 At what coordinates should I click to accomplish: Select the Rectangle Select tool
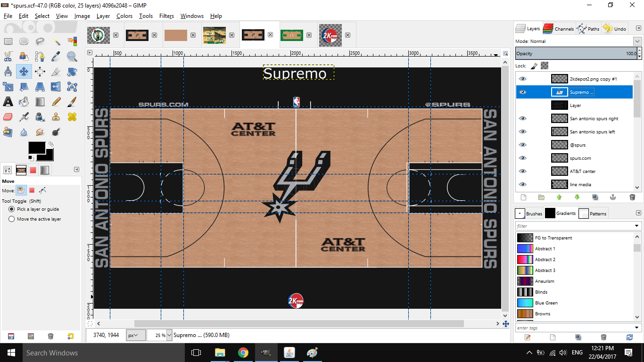pyautogui.click(x=8, y=41)
